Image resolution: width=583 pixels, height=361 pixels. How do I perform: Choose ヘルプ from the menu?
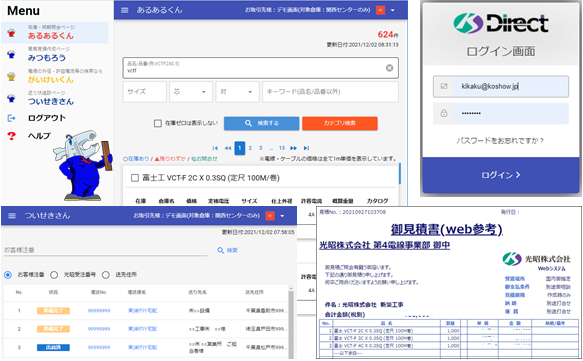(39, 136)
